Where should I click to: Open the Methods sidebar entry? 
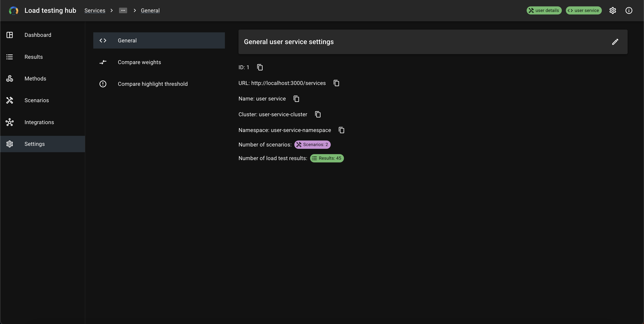(43, 79)
